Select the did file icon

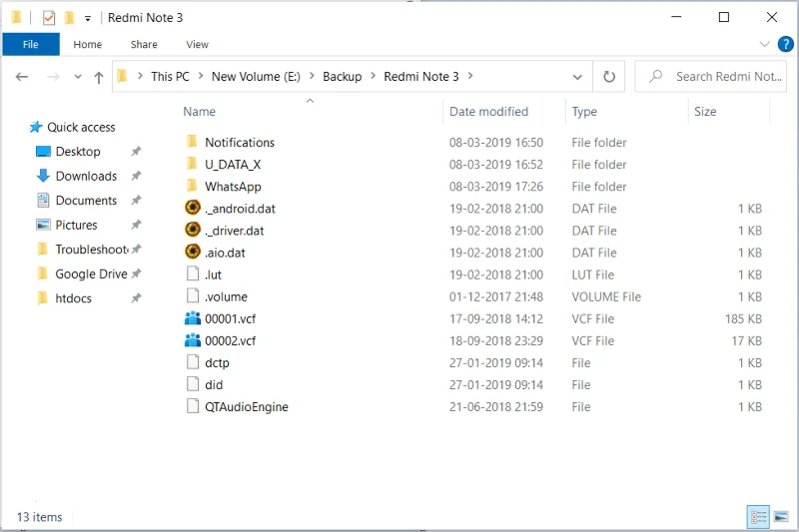pyautogui.click(x=193, y=384)
